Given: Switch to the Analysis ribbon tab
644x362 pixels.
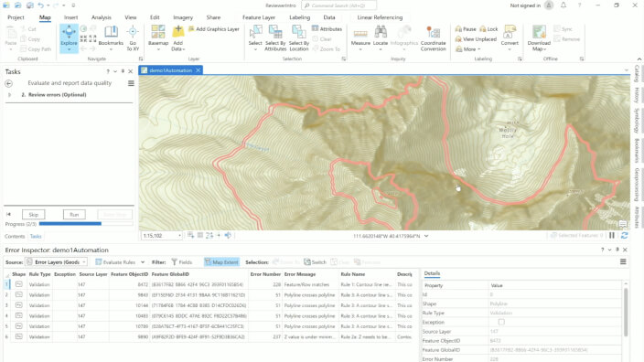Looking at the screenshot, I should [x=101, y=17].
